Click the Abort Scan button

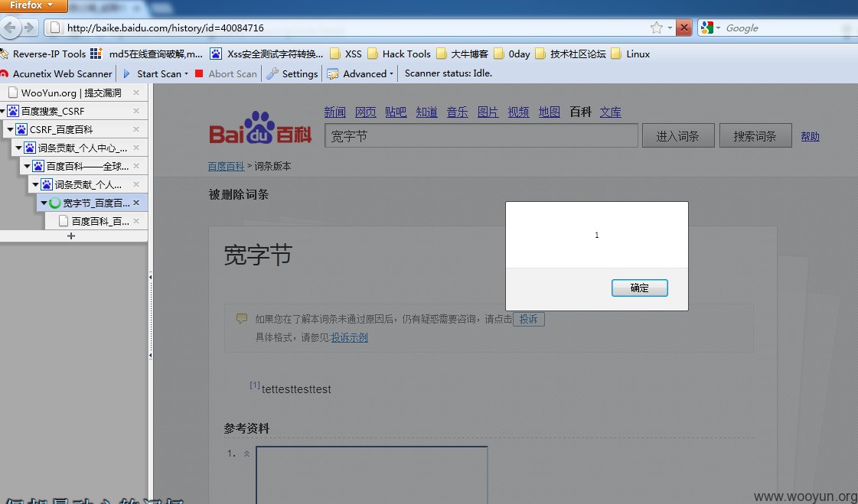pos(226,73)
